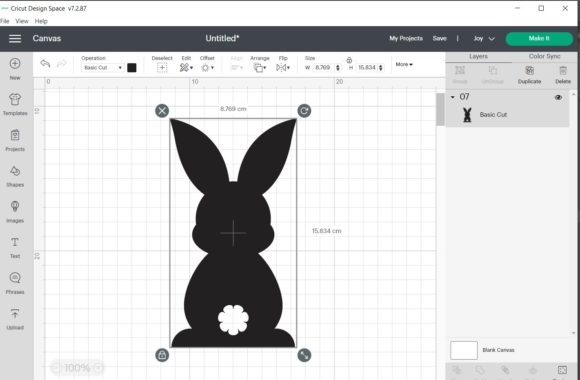The height and width of the screenshot is (380, 580).
Task: Click the height size input field
Action: (x=367, y=68)
